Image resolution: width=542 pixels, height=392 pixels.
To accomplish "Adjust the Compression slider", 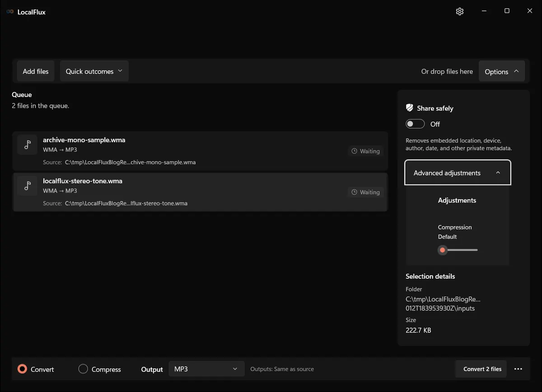I will 458,250.
